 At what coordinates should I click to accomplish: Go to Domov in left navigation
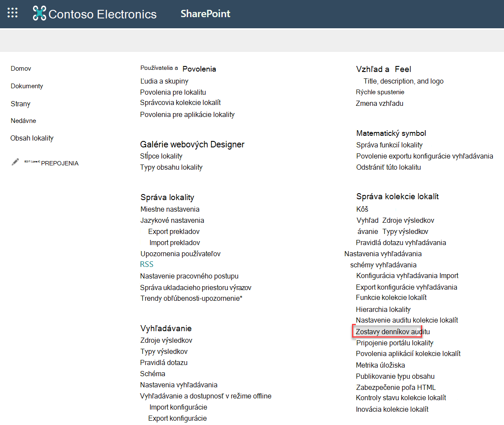pyautogui.click(x=21, y=69)
